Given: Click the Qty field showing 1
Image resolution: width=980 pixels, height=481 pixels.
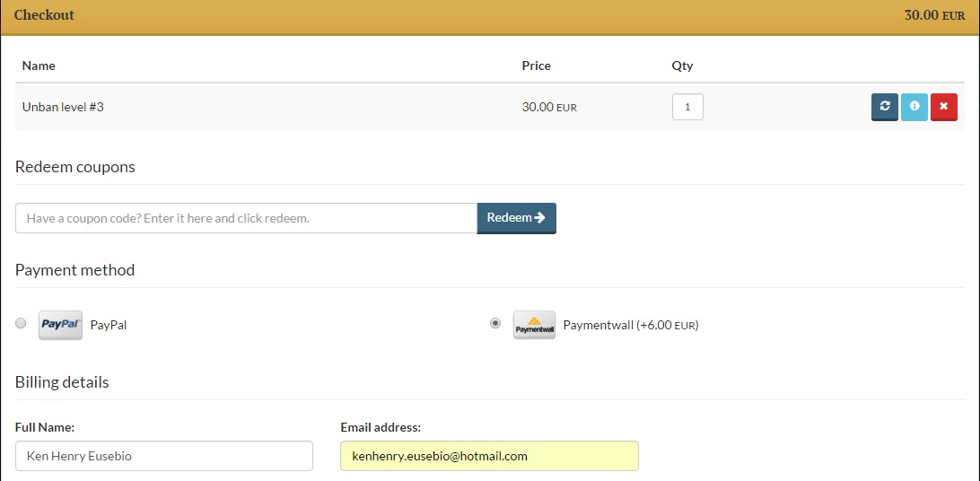Looking at the screenshot, I should click(687, 107).
